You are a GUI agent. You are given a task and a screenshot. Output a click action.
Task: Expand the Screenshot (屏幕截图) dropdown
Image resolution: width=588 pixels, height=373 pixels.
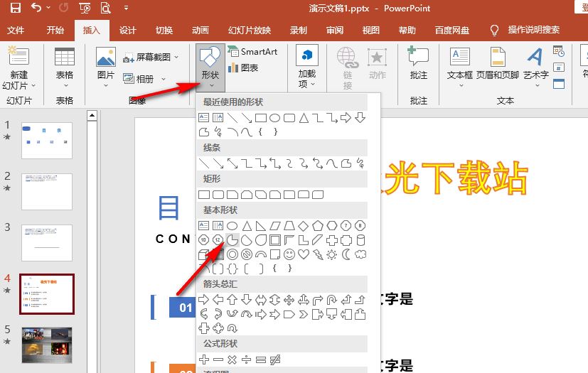coord(176,57)
